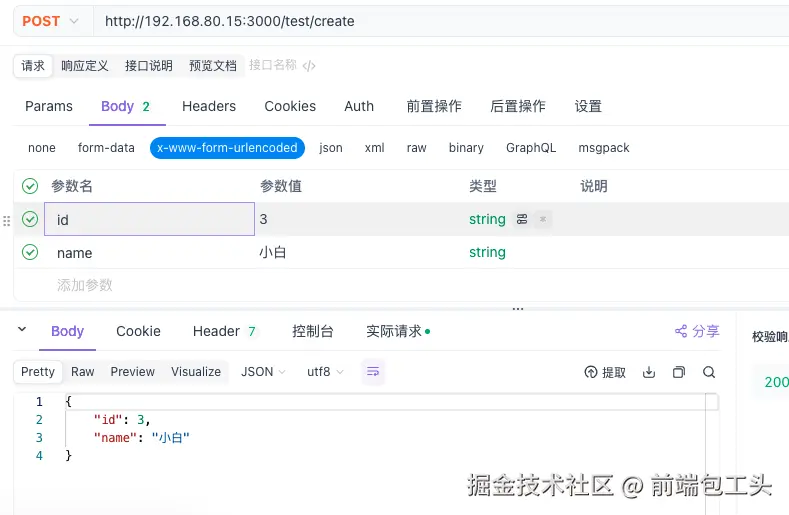Click the panel splitter ellipsis handle
This screenshot has width=789, height=515.
(518, 309)
